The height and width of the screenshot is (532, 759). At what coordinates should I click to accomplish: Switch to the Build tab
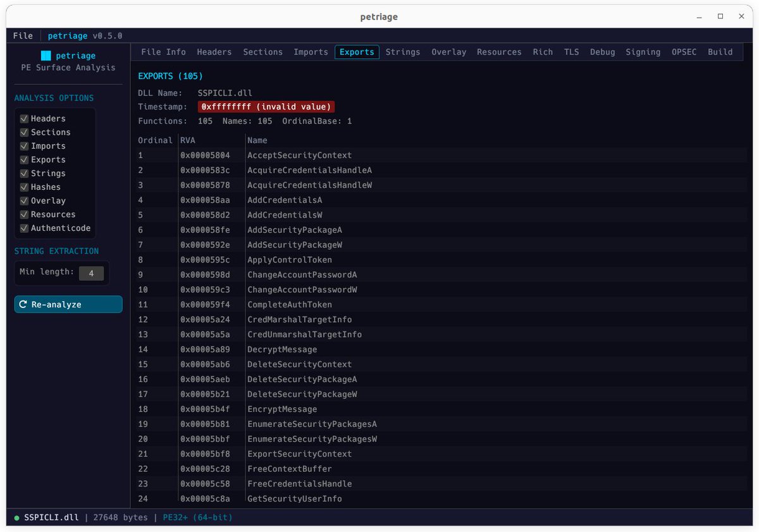720,52
